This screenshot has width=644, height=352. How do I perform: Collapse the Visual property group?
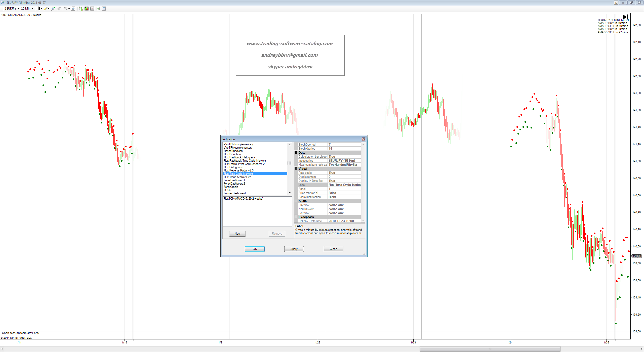[x=296, y=169]
